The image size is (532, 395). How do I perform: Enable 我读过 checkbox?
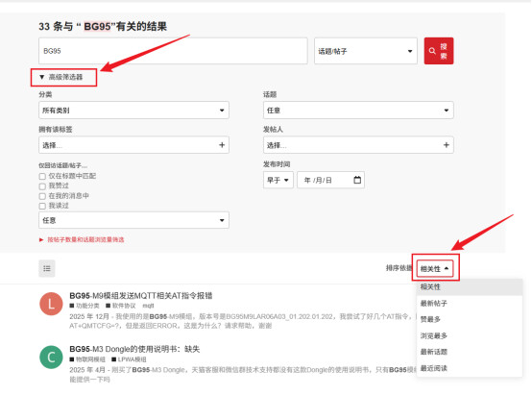pyautogui.click(x=42, y=206)
